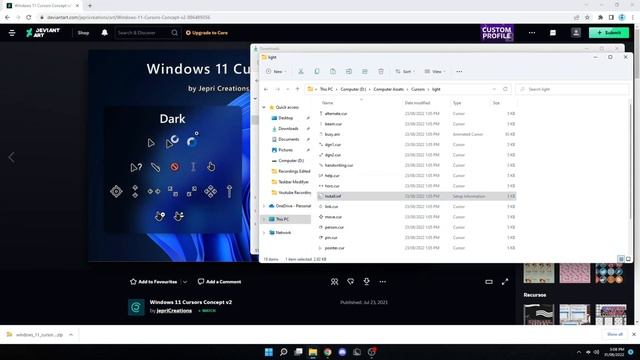Screen dimensions: 640x360
Task: Collapse Quick access tree node
Action: click(264, 107)
